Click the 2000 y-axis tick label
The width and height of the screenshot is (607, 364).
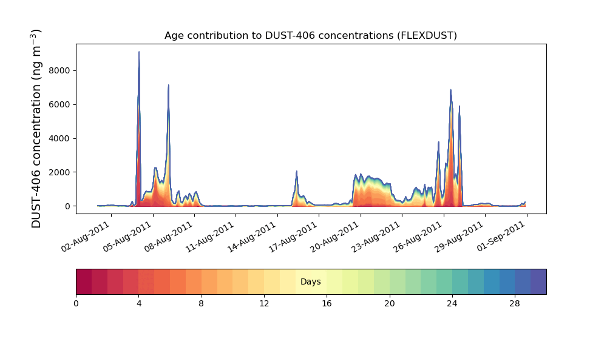[x=59, y=172]
